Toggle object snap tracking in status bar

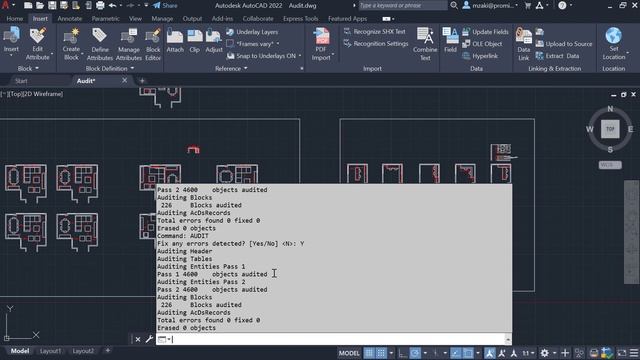click(x=456, y=353)
